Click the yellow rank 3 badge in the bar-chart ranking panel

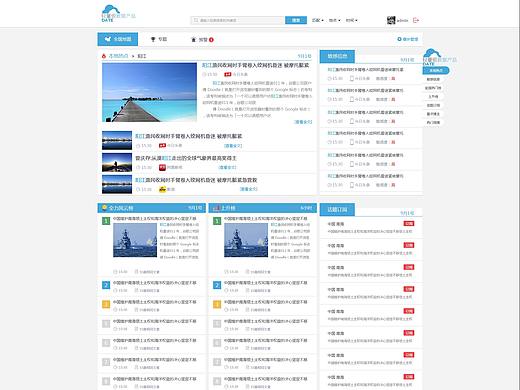click(217, 304)
